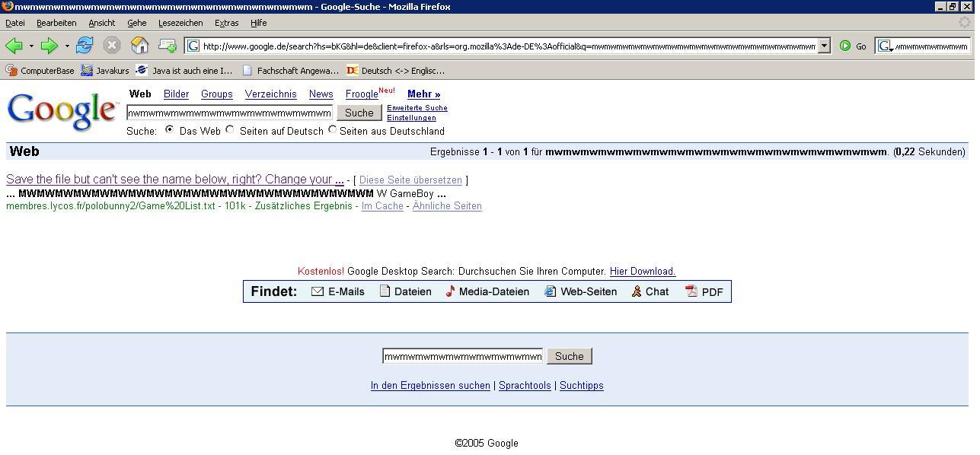Viewport: 980px width, 455px height.
Task: Open the Ansicht menu
Action: click(x=102, y=23)
